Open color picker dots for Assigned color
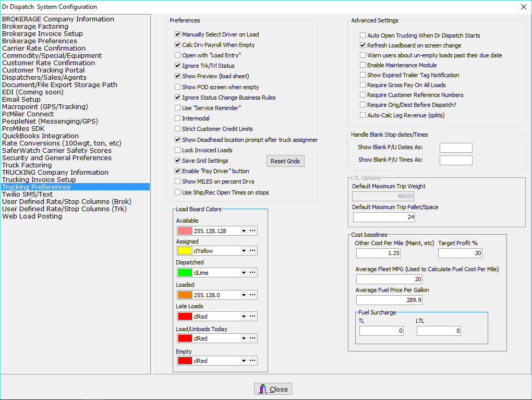This screenshot has height=400, width=532. (x=252, y=251)
